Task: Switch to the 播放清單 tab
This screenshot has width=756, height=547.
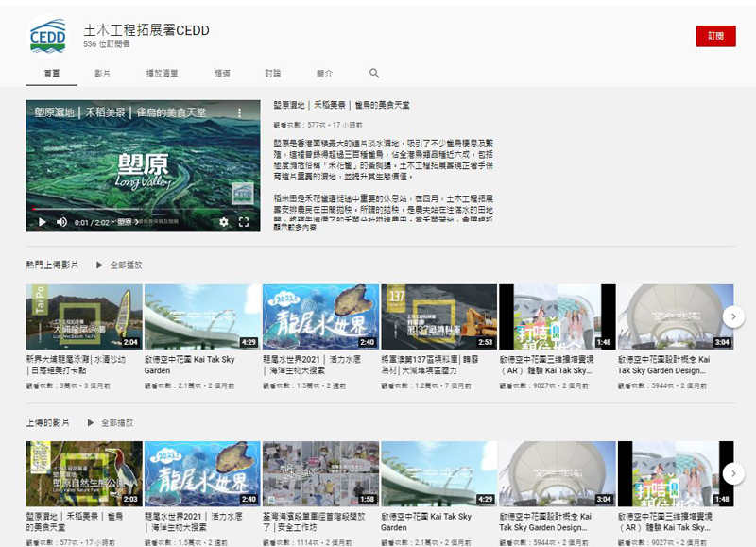Action: click(162, 73)
